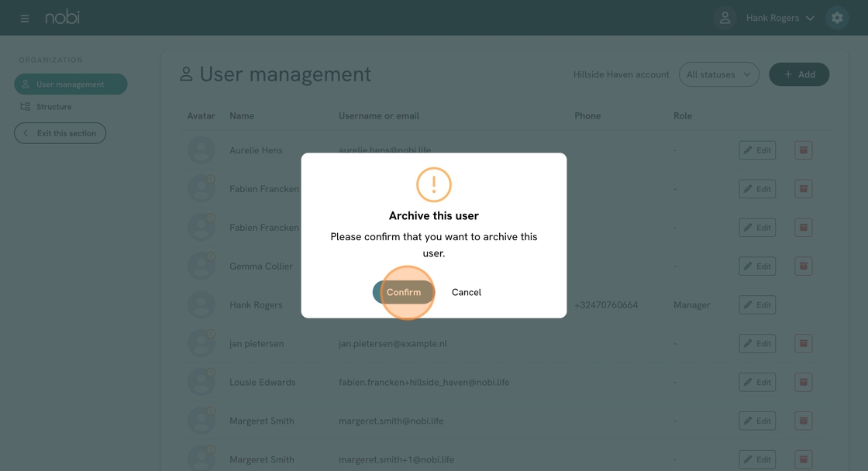Click the profile avatar icon in header
Viewport: 868px width, 471px height.
coord(725,18)
